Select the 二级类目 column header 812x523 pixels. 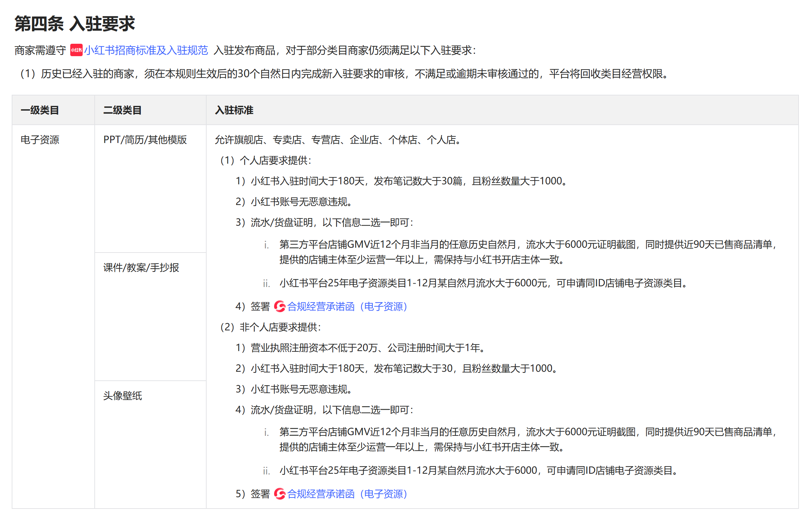coord(122,110)
